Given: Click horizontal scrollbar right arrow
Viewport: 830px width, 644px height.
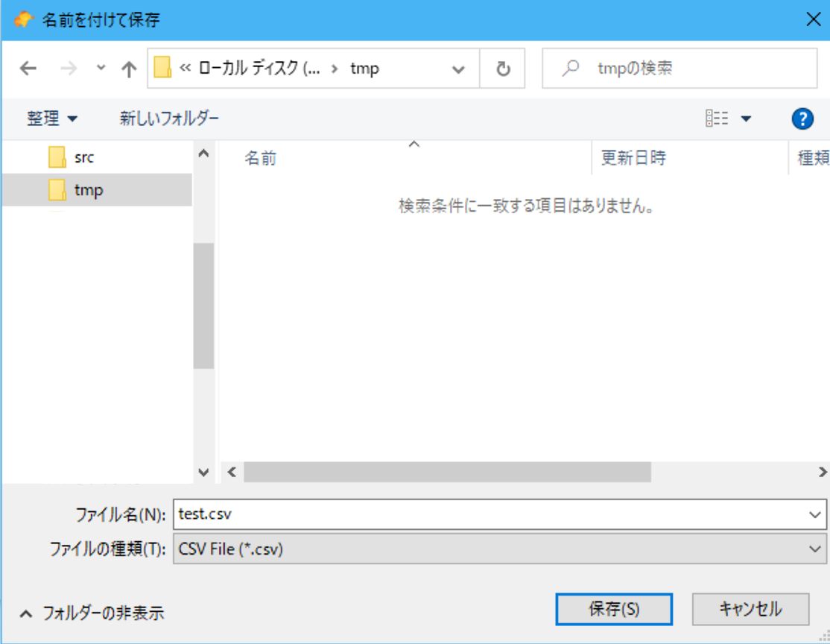Looking at the screenshot, I should coord(822,472).
